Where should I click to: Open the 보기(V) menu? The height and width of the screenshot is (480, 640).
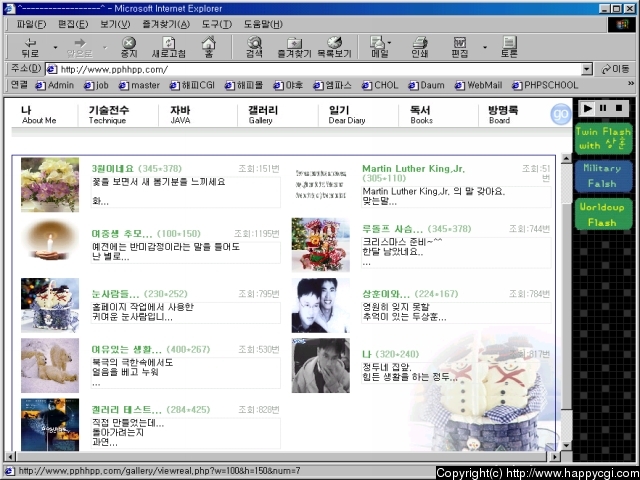pyautogui.click(x=115, y=24)
